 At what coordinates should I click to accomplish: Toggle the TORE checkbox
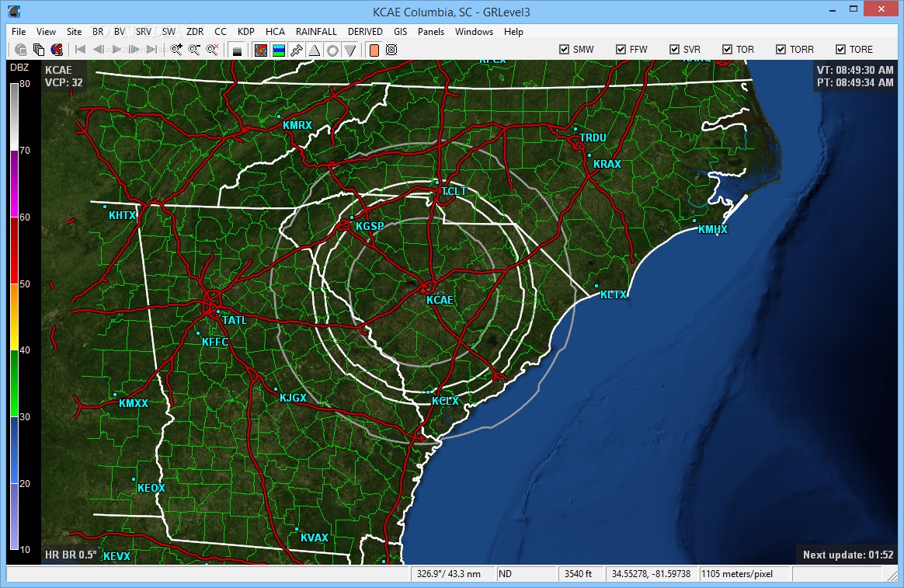pos(840,50)
